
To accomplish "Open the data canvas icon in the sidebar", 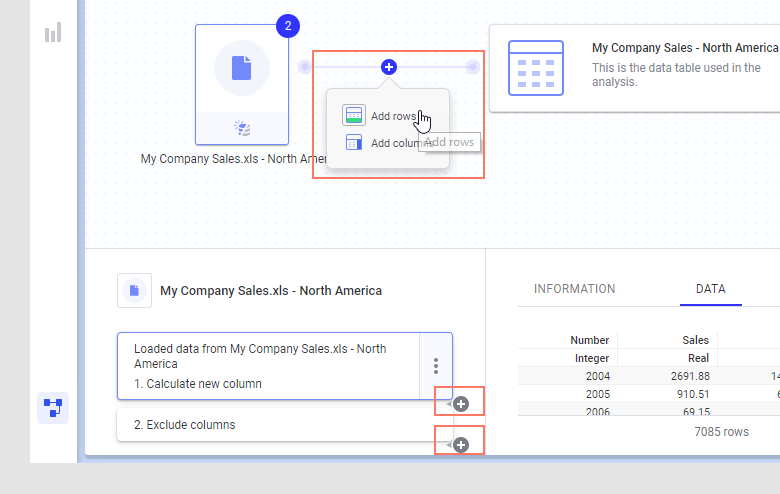I will (x=53, y=407).
